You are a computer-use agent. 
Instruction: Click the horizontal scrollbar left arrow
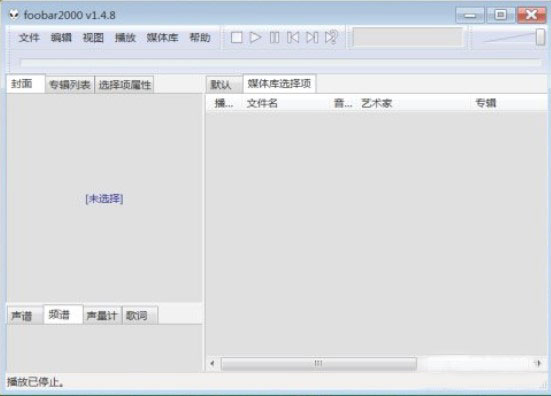[x=212, y=363]
